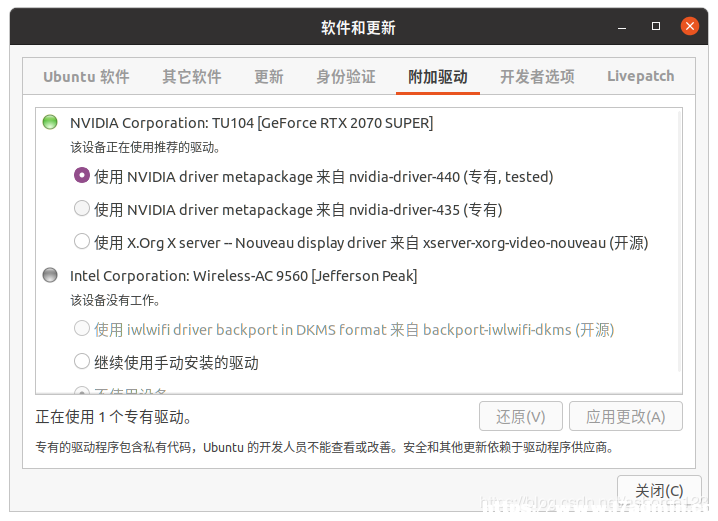Image resolution: width=718 pixels, height=521 pixels.
Task: Click the green NVIDIA status indicator
Action: [x=50, y=122]
